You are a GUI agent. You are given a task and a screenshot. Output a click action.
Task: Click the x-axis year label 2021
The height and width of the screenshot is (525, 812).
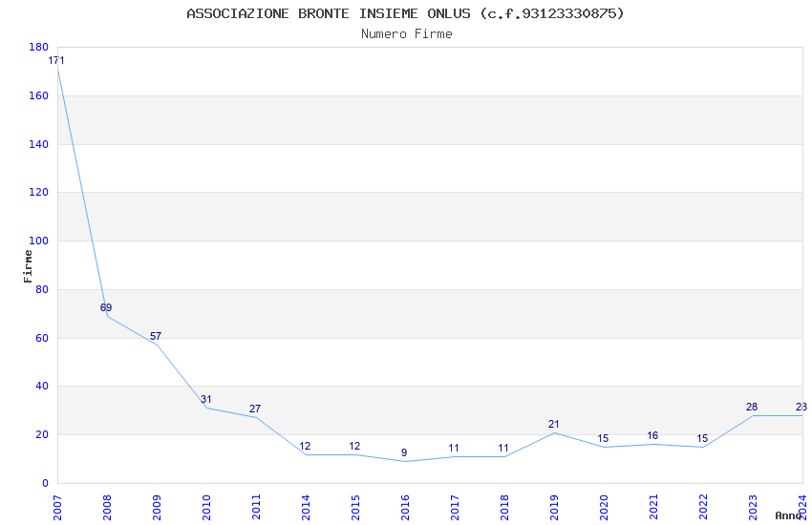(x=653, y=508)
